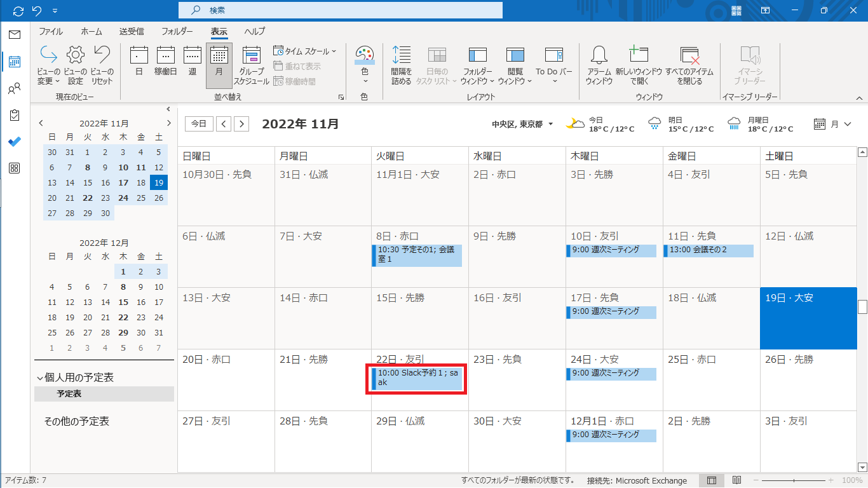The width and height of the screenshot is (868, 488).
Task: Open the 中央区, 東京都 weather location dropdown
Action: click(x=522, y=124)
